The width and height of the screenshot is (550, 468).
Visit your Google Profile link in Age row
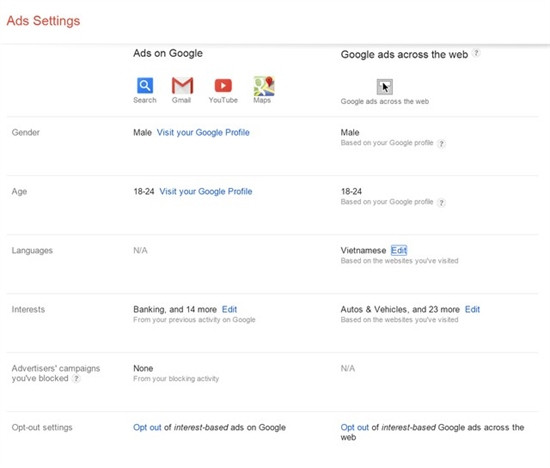pyautogui.click(x=206, y=192)
